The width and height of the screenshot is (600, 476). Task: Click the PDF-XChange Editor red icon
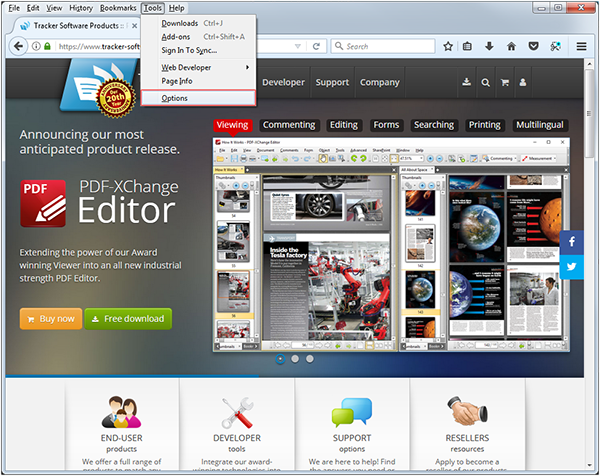click(x=43, y=203)
